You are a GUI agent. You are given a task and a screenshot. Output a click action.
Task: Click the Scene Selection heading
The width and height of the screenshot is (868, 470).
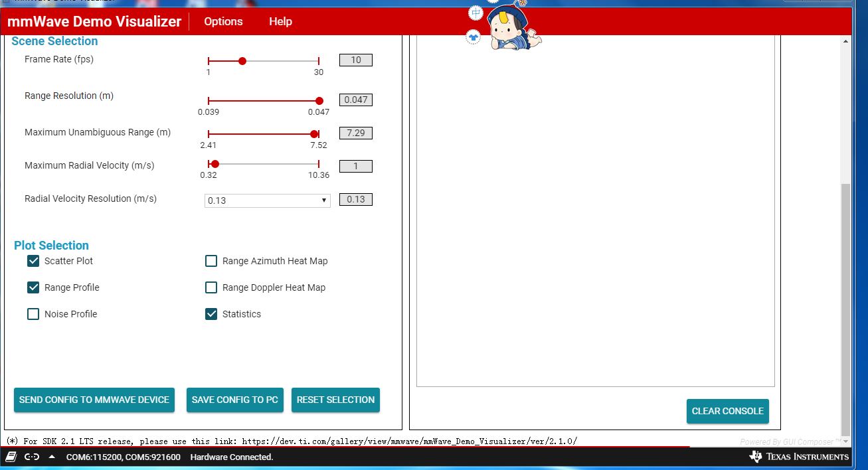pyautogui.click(x=54, y=41)
